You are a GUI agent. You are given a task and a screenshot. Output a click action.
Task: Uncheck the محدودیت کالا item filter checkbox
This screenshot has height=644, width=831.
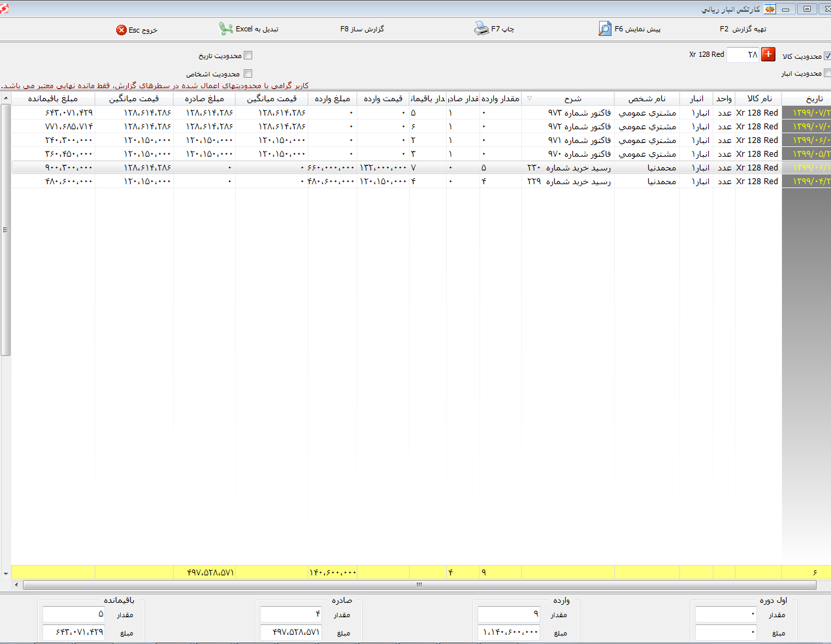coord(827,56)
